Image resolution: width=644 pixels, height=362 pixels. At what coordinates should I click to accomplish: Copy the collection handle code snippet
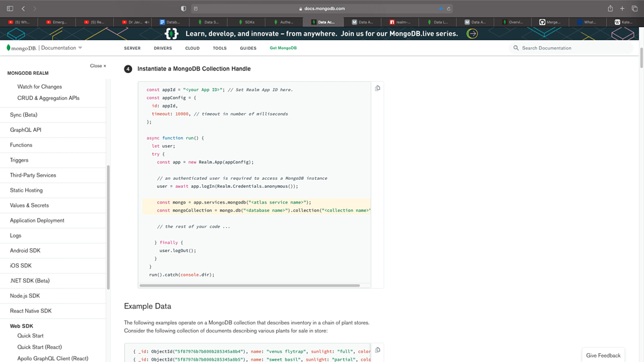pos(377,89)
